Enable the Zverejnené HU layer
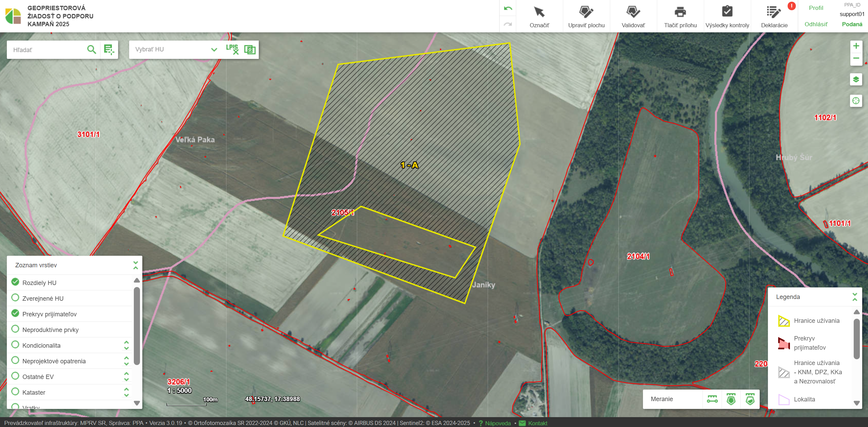Viewport: 868px width, 427px height. [15, 298]
